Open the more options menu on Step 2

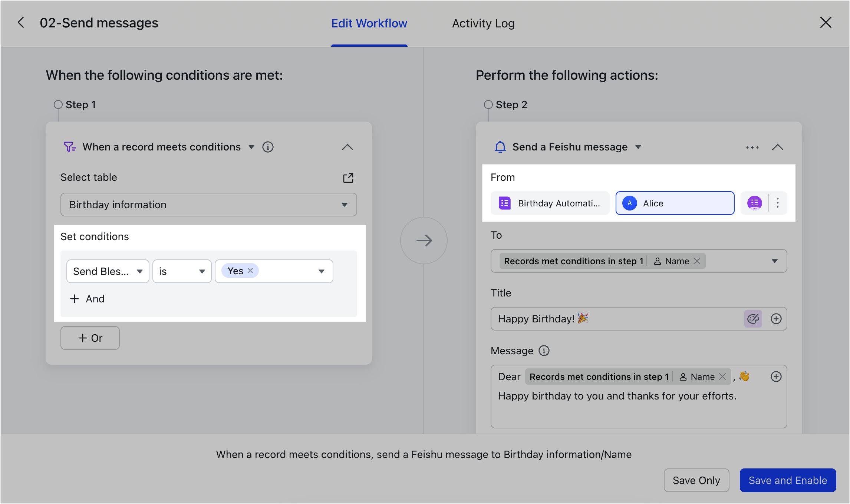[x=752, y=147]
